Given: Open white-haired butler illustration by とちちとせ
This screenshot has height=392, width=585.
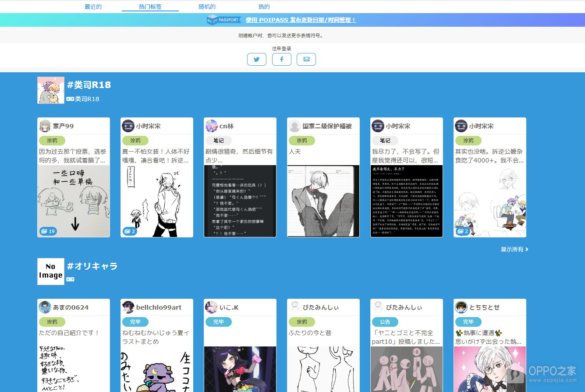Looking at the screenshot, I should [490, 369].
